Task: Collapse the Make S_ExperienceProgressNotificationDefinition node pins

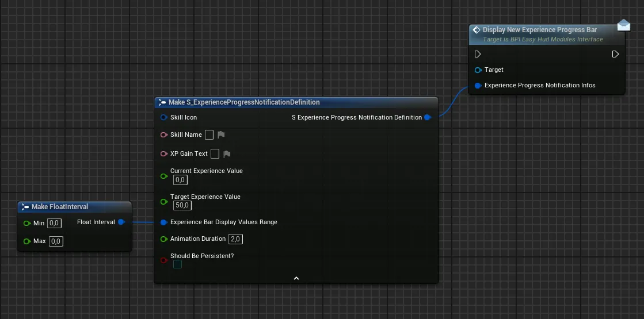Action: point(296,278)
